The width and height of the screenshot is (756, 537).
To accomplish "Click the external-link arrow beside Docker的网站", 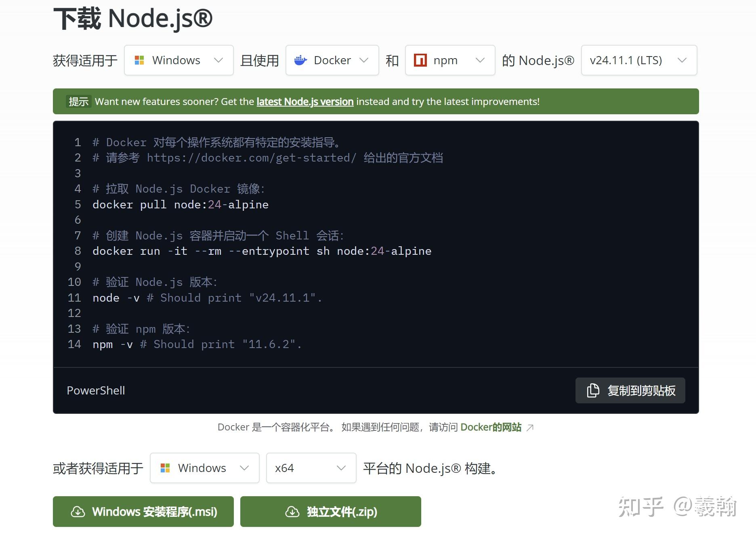I will click(530, 427).
